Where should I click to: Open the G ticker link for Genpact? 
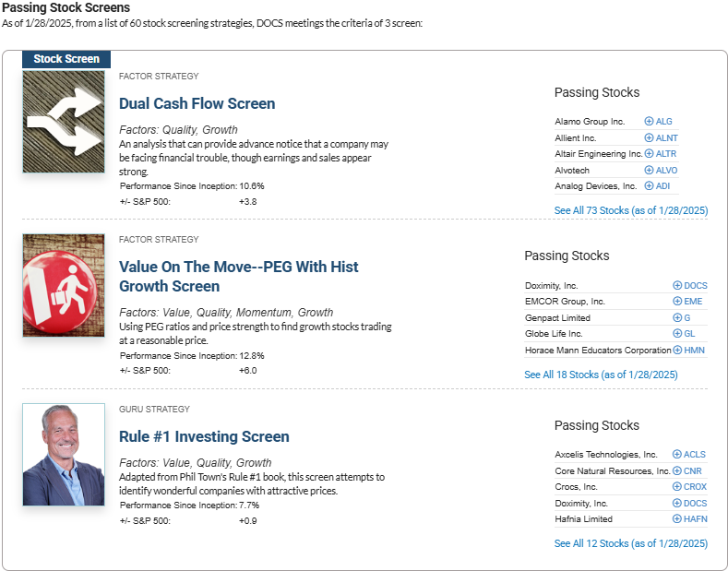coord(687,318)
